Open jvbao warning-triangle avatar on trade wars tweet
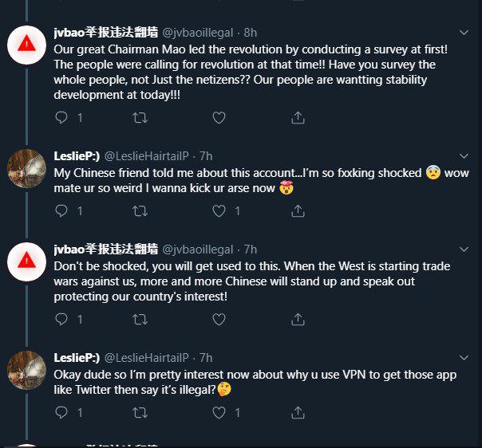Screen dimensions: 482x448 27,261
